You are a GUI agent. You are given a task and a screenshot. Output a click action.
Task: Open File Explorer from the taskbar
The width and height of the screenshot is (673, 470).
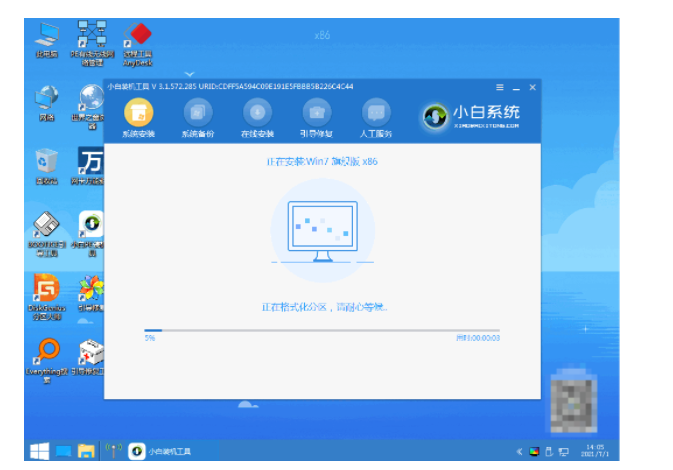coord(86,451)
